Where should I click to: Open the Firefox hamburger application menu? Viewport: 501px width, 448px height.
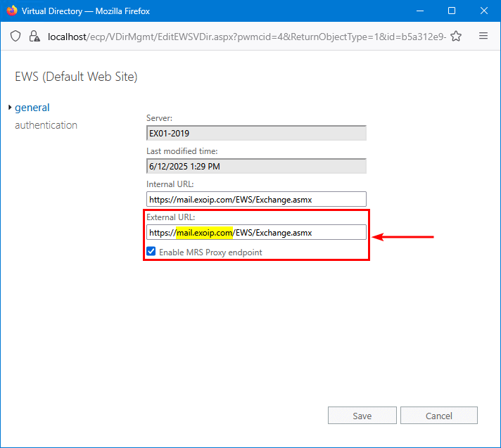click(483, 36)
